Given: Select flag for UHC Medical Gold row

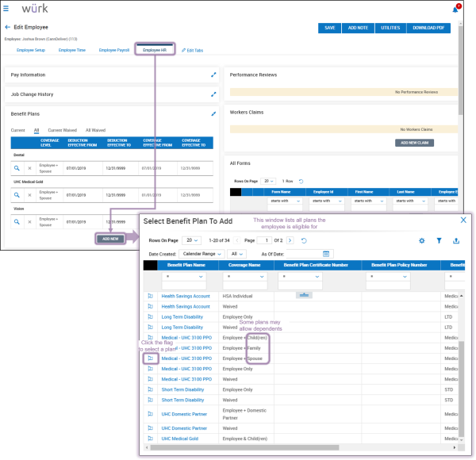Looking at the screenshot, I should click(150, 439).
